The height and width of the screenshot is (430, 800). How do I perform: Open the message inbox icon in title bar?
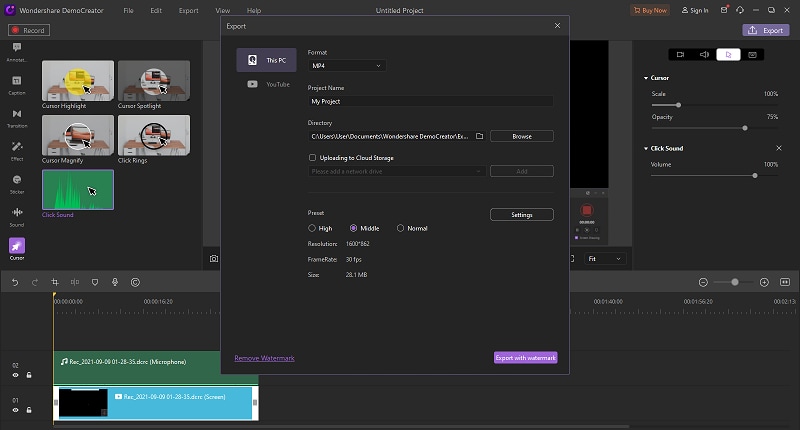click(724, 10)
